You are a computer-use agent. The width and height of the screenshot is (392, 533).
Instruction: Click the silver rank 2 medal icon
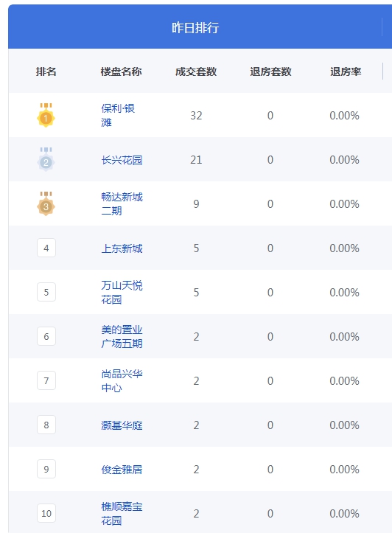(46, 159)
